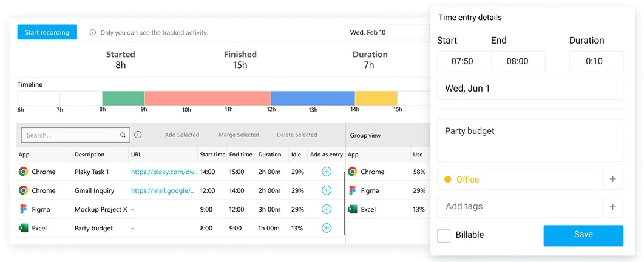Expand project picker with Office plus button
The image size is (644, 262).
pos(612,179)
